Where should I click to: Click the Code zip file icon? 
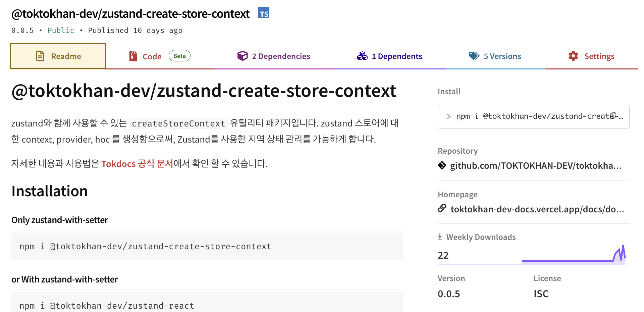133,56
